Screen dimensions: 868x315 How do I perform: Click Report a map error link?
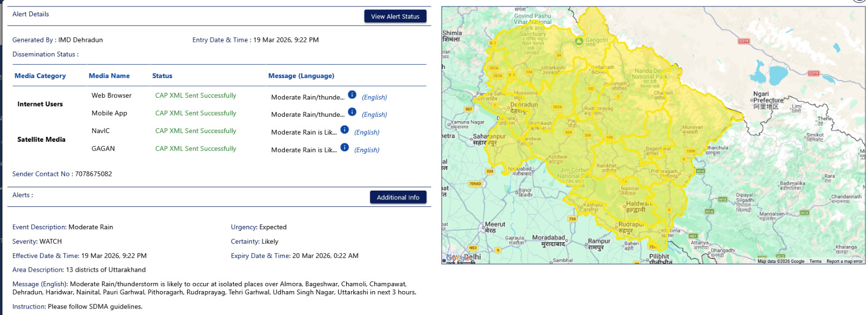tap(844, 261)
